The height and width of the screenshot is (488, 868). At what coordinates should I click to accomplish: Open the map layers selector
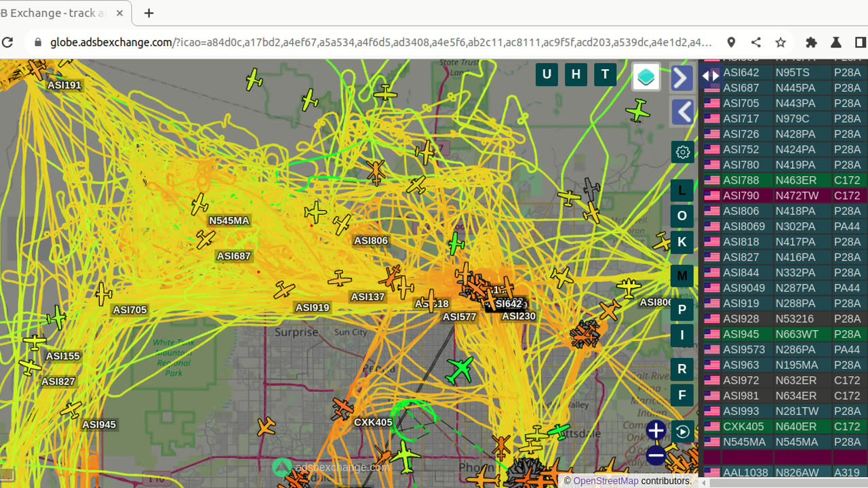point(646,77)
